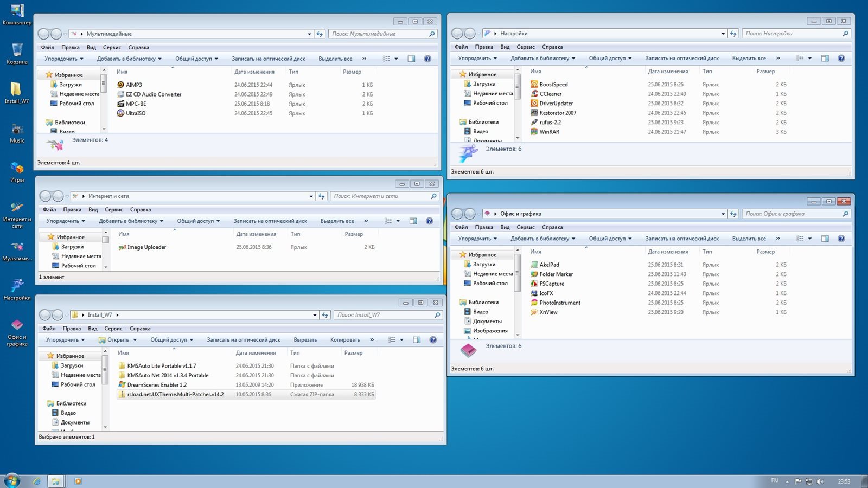
Task: Select the Music desktop icon
Action: (x=17, y=132)
